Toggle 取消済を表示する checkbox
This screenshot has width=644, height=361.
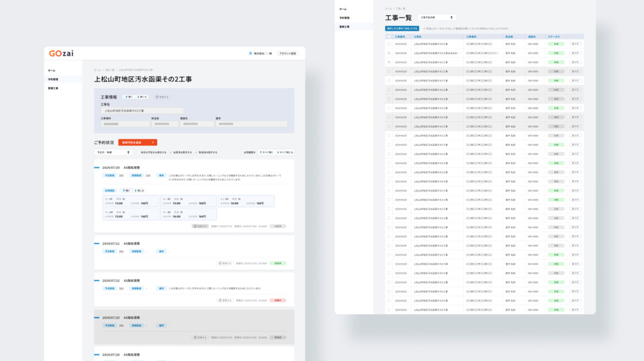[x=197, y=152]
